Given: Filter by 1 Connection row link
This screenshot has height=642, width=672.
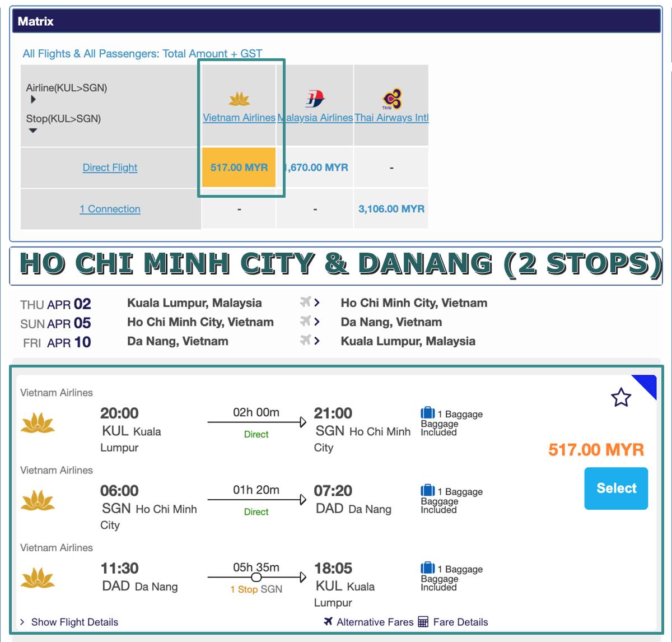Looking at the screenshot, I should pyautogui.click(x=110, y=209).
